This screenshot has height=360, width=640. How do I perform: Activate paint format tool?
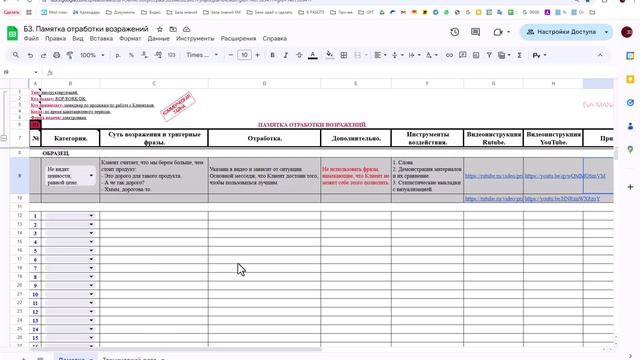(70, 55)
